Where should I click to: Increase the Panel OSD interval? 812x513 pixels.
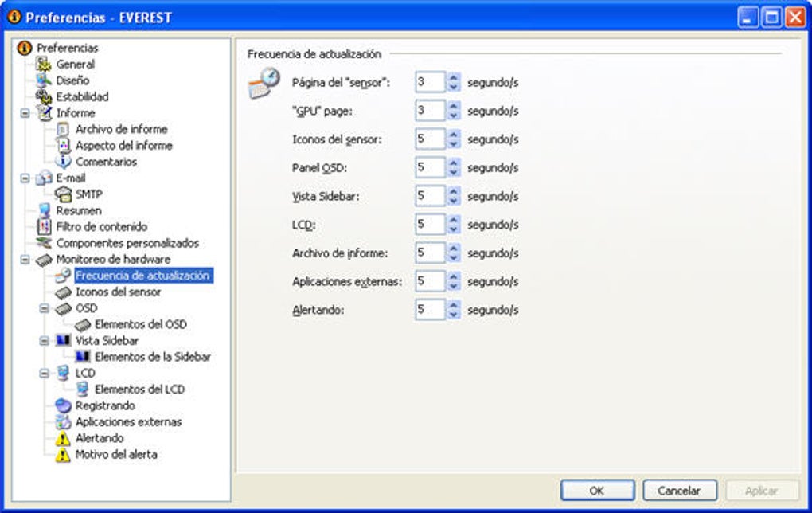454,163
